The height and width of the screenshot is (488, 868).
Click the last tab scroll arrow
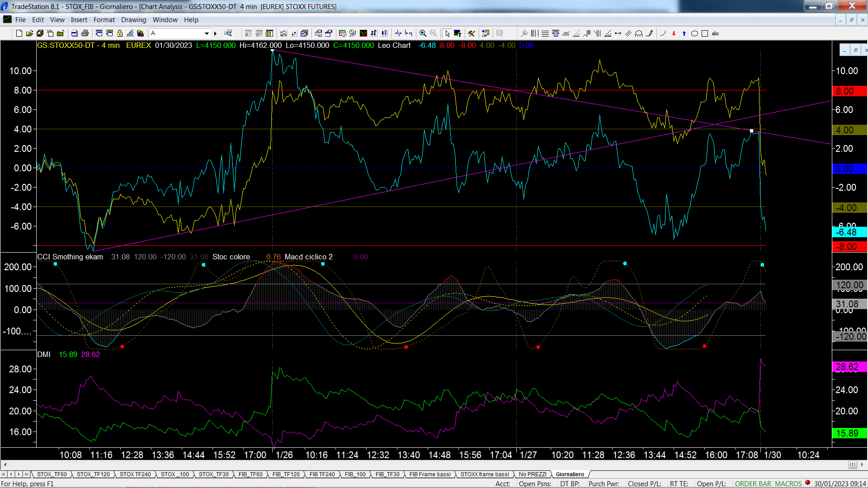click(27, 474)
